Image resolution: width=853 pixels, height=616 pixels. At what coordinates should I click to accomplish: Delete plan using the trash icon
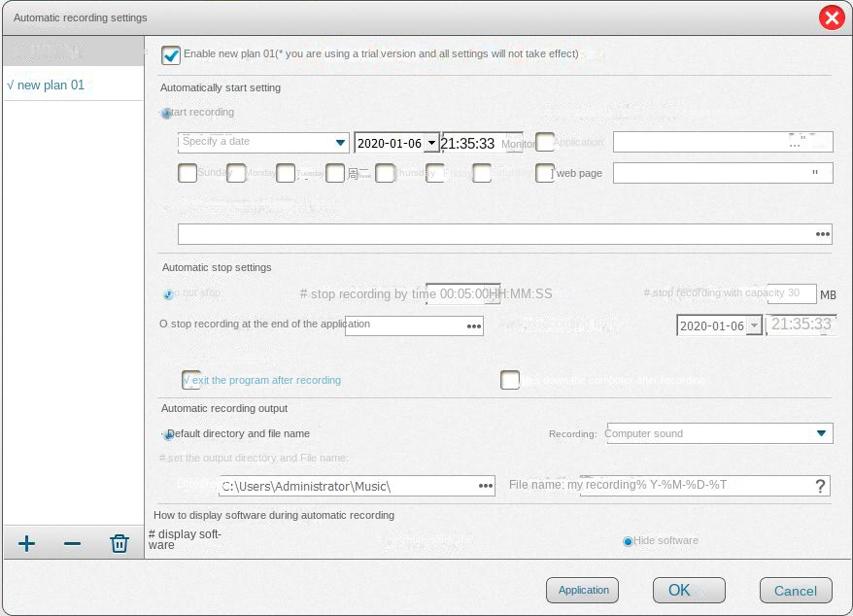119,542
